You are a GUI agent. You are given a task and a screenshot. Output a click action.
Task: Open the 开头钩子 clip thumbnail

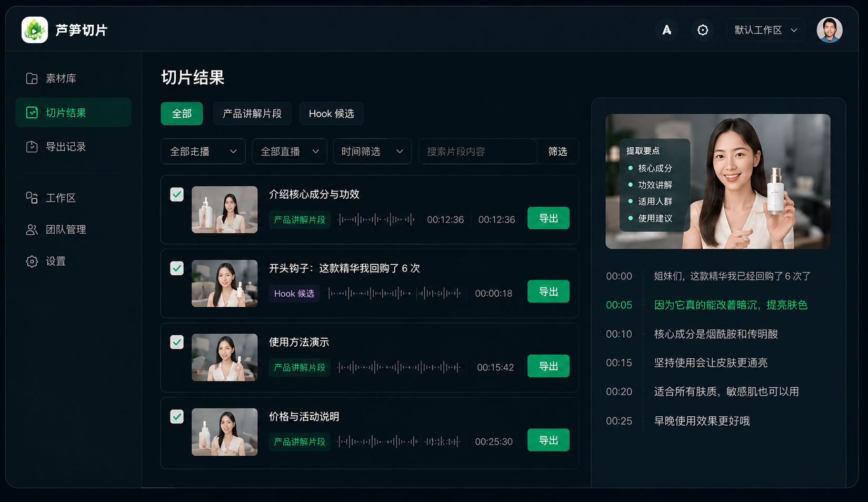pos(225,284)
